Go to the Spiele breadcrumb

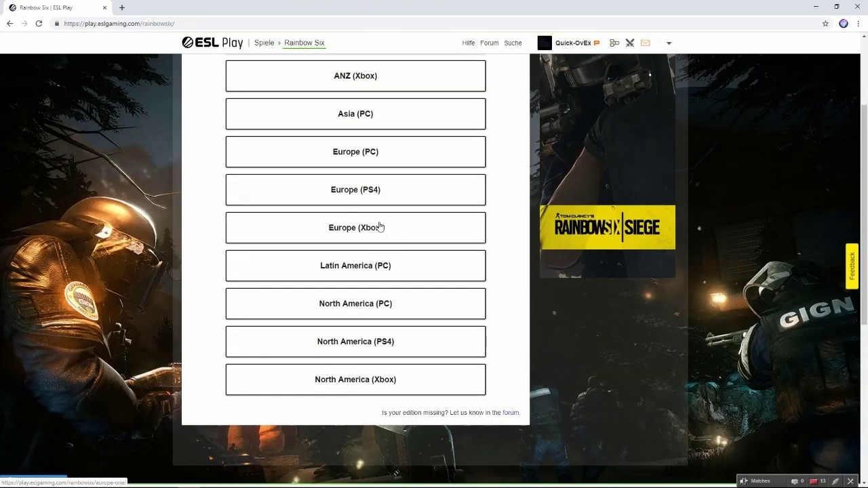264,43
